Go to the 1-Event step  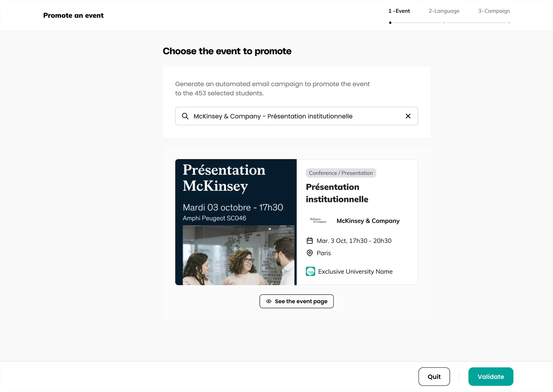(399, 11)
